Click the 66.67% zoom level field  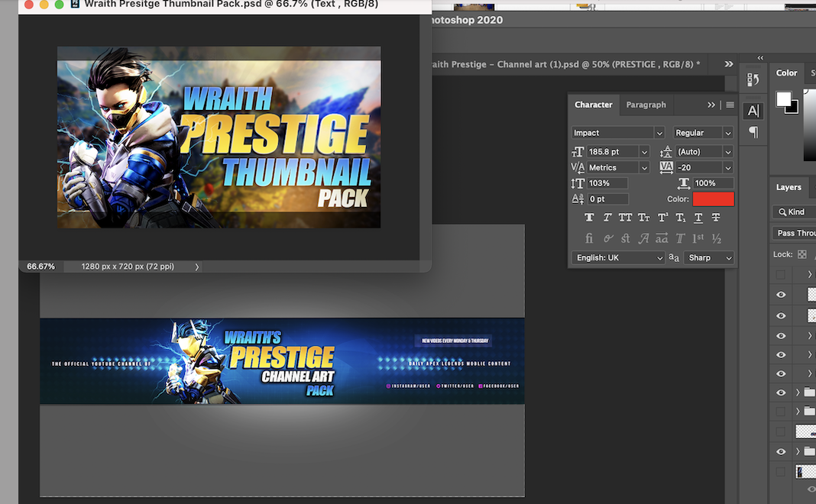[40, 267]
